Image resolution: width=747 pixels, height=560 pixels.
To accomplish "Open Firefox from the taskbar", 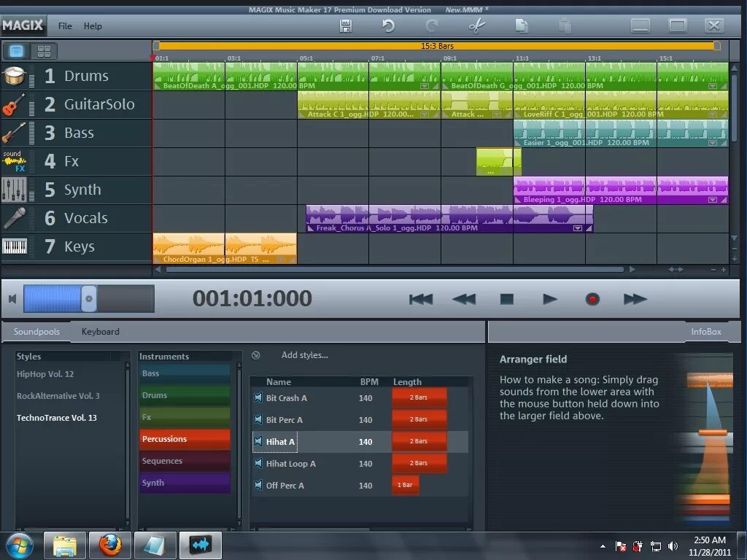I will click(x=109, y=545).
